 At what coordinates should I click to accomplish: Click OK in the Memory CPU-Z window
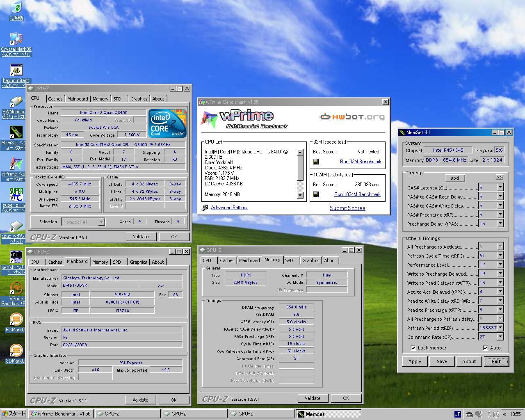(346, 398)
